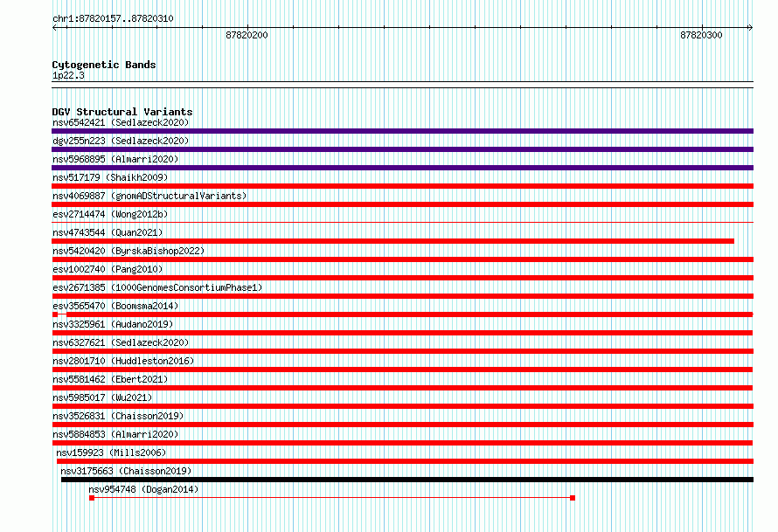
Task: Open variant dgv255n223 (Sedlazeck2020) label
Action: click(121, 141)
